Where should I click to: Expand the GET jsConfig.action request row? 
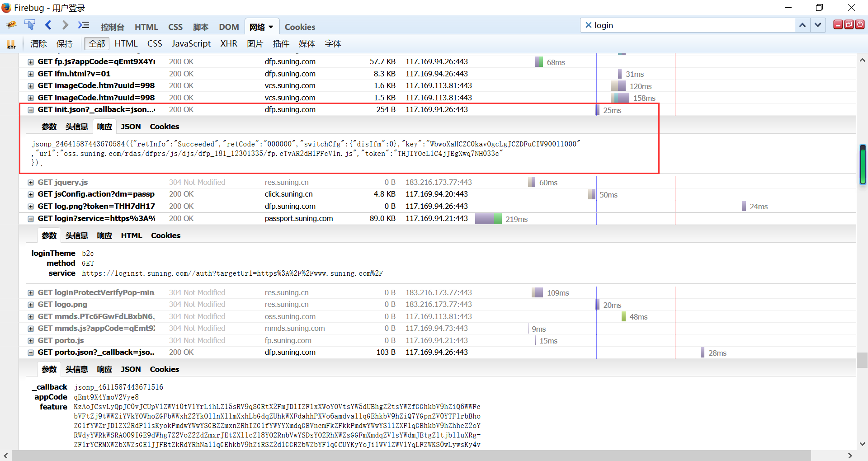tap(31, 194)
